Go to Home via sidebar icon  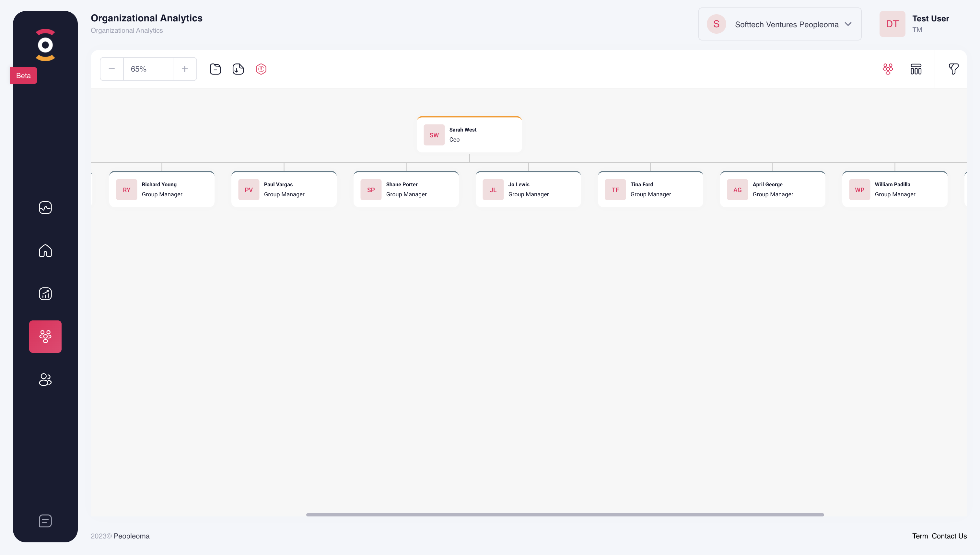pos(45,250)
